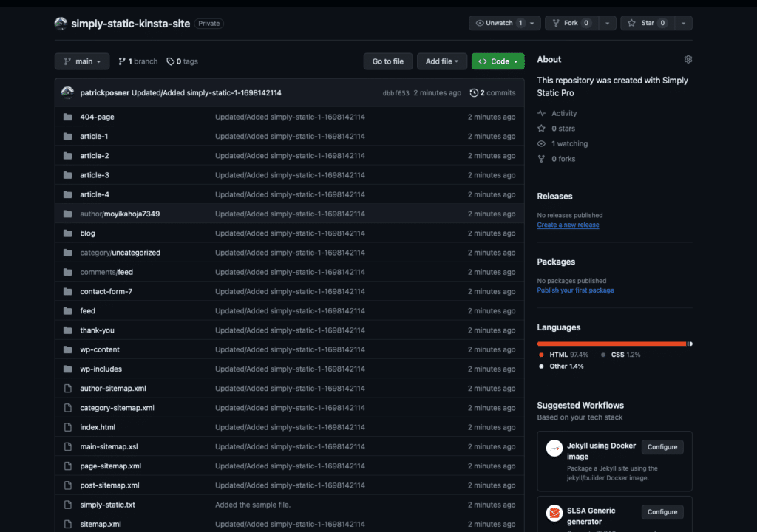
Task: Open the author/moyikahoja7349 folder
Action: click(120, 214)
